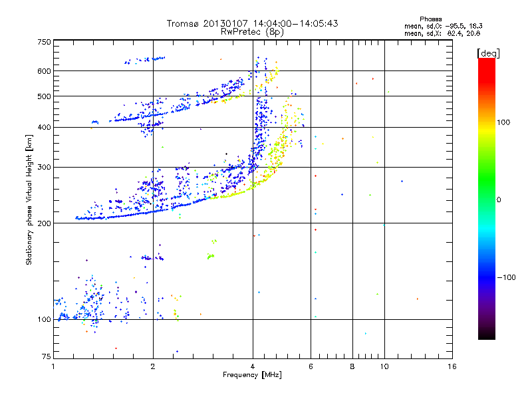Pick the black bottom of the phase colorbar
The width and height of the screenshot is (532, 399).
point(487,335)
